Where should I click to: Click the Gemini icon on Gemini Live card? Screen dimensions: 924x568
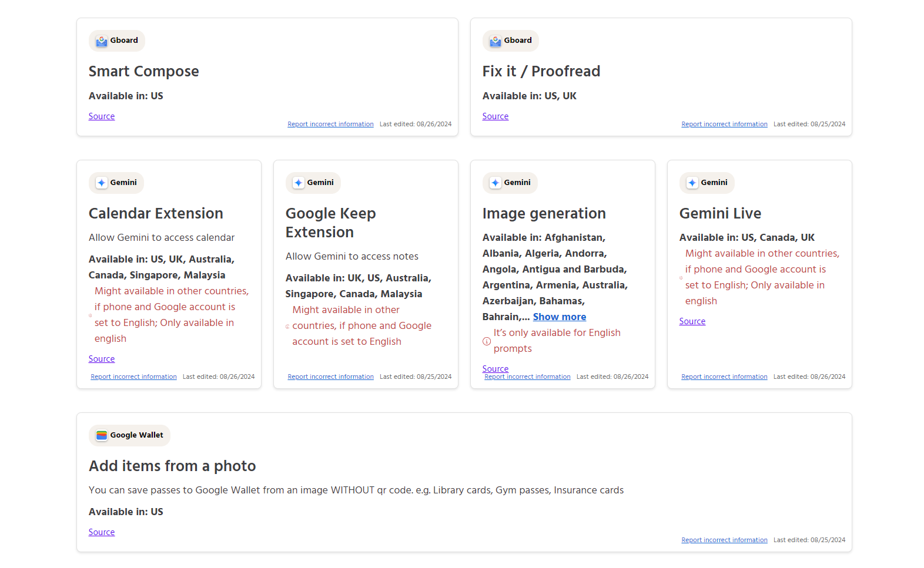[692, 183]
